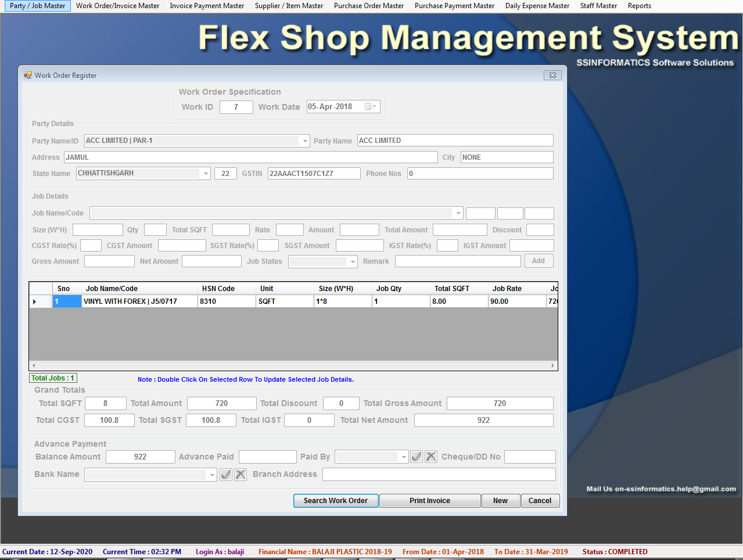The height and width of the screenshot is (560, 743).
Task: Open the Work Date calendar picker
Action: [371, 107]
